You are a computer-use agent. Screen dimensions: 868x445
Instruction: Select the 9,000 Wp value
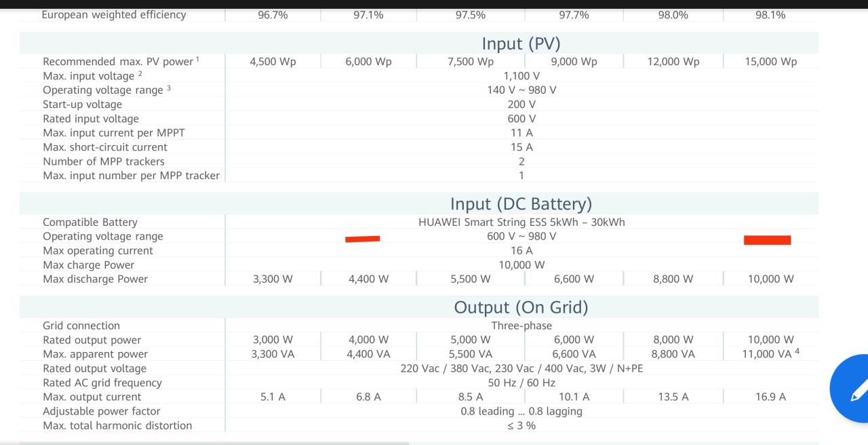574,61
